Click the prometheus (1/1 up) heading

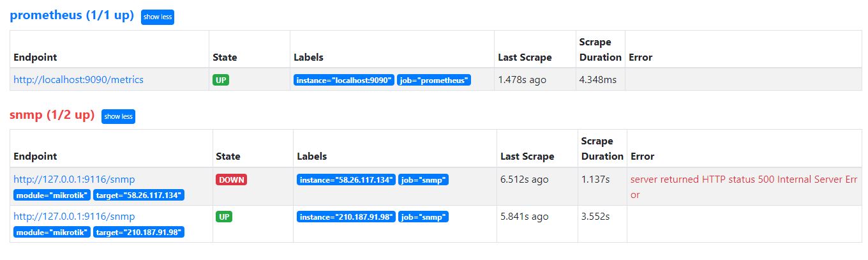coord(71,16)
